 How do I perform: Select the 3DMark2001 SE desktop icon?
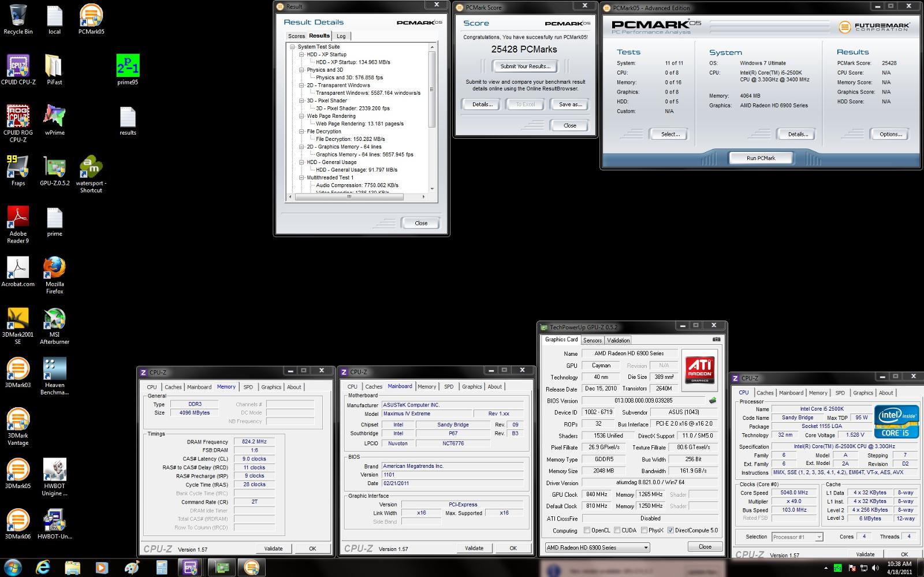18,325
